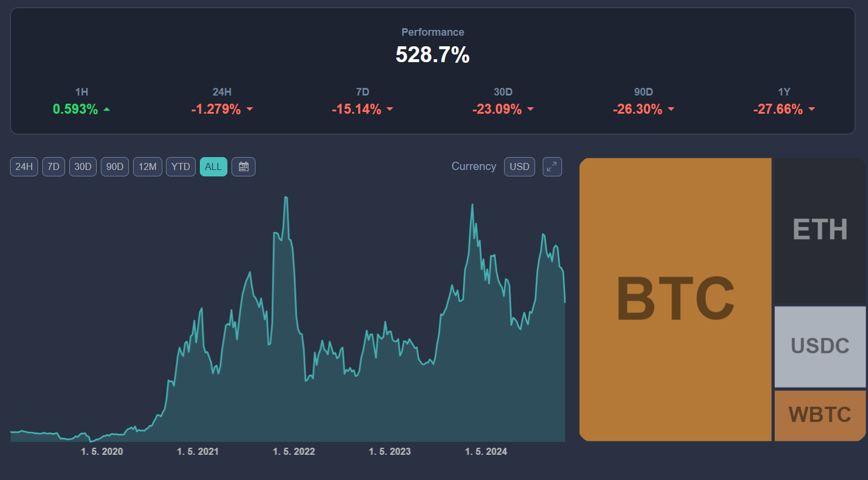Viewport: 868px width, 480px height.
Task: Open the calendar date range picker
Action: tap(243, 167)
